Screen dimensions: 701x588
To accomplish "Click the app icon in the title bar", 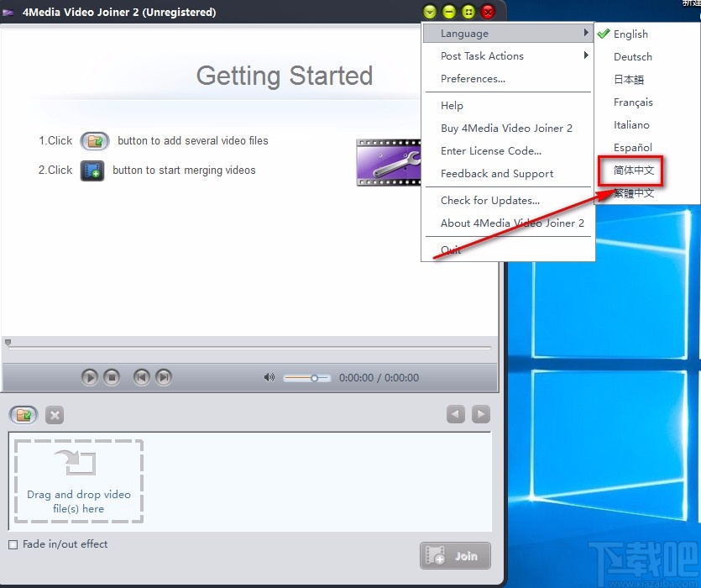I will point(8,13).
